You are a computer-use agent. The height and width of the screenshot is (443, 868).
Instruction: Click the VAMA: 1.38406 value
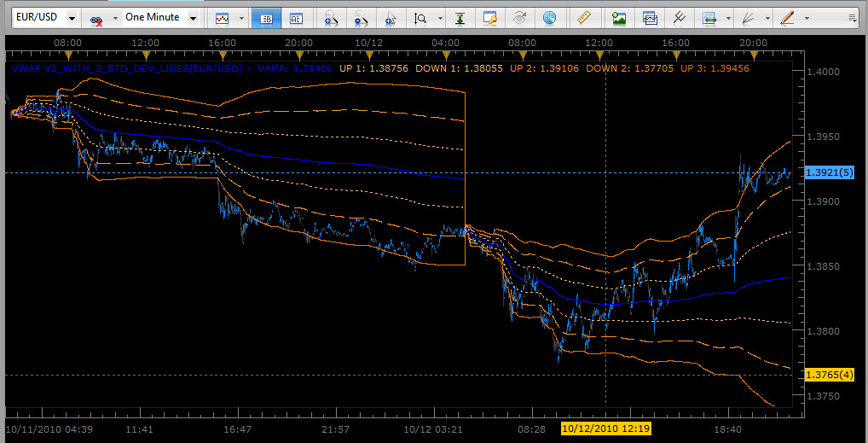pyautogui.click(x=294, y=69)
